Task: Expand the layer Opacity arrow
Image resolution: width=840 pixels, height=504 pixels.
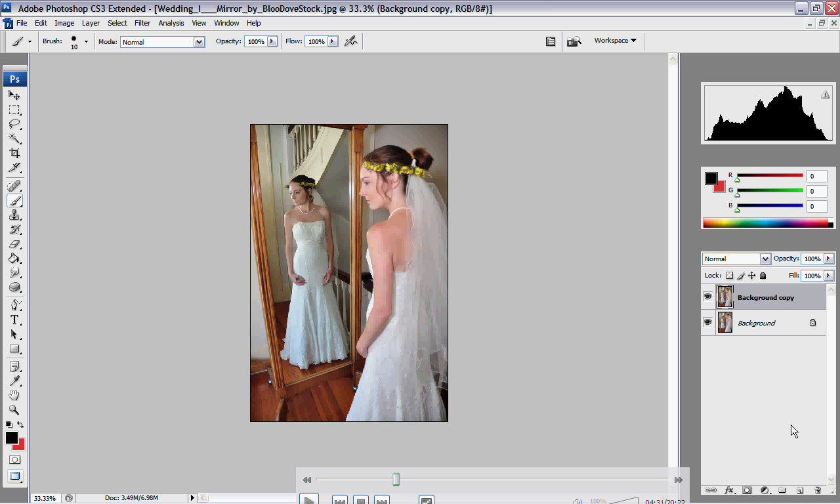Action: (x=829, y=259)
